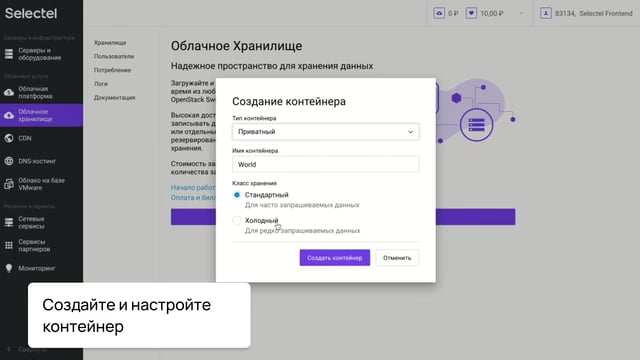
Task: Select Облачное хранилище sidebar icon
Action: [9, 116]
